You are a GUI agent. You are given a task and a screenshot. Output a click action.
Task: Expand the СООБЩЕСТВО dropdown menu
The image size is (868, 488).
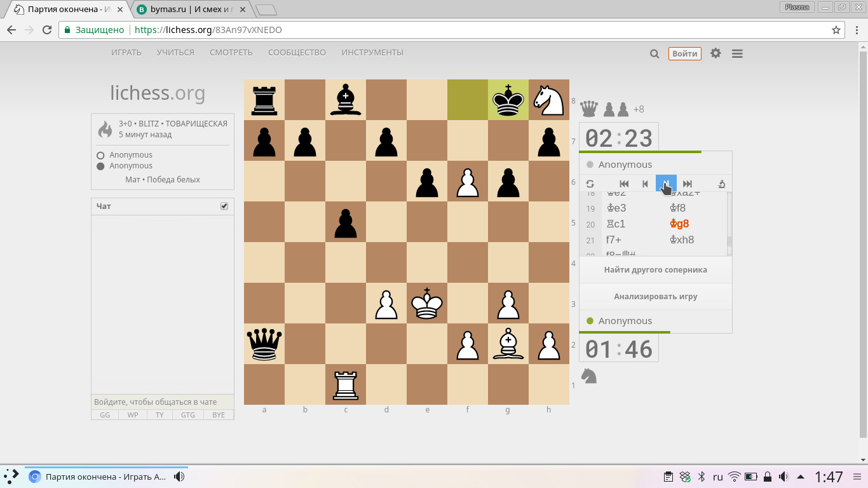[x=297, y=53]
